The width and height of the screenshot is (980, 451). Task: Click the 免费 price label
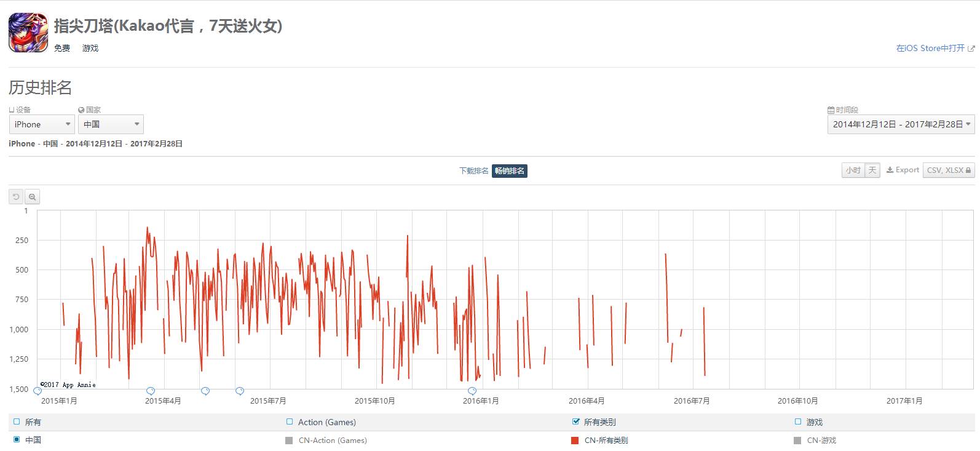pos(62,48)
